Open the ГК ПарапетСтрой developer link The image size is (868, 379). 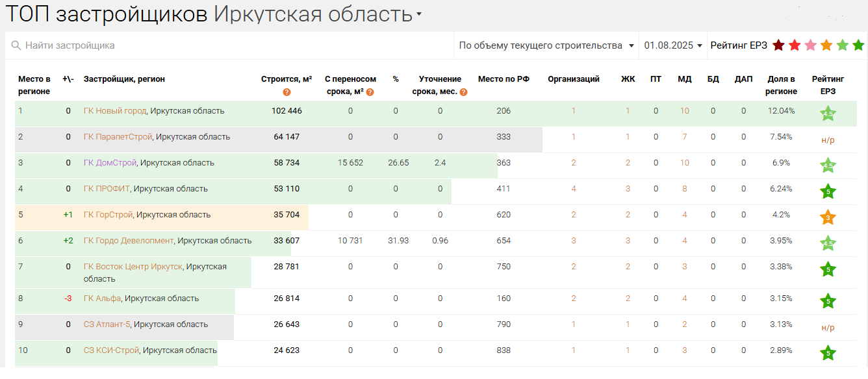pyautogui.click(x=118, y=137)
